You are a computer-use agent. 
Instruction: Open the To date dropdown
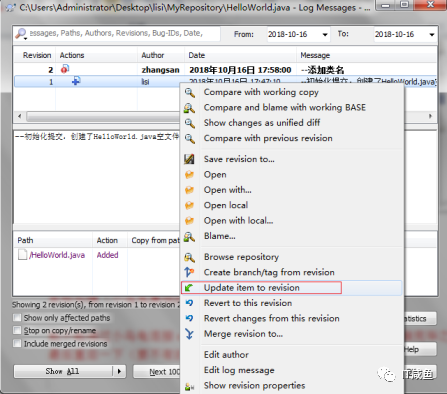pos(432,34)
